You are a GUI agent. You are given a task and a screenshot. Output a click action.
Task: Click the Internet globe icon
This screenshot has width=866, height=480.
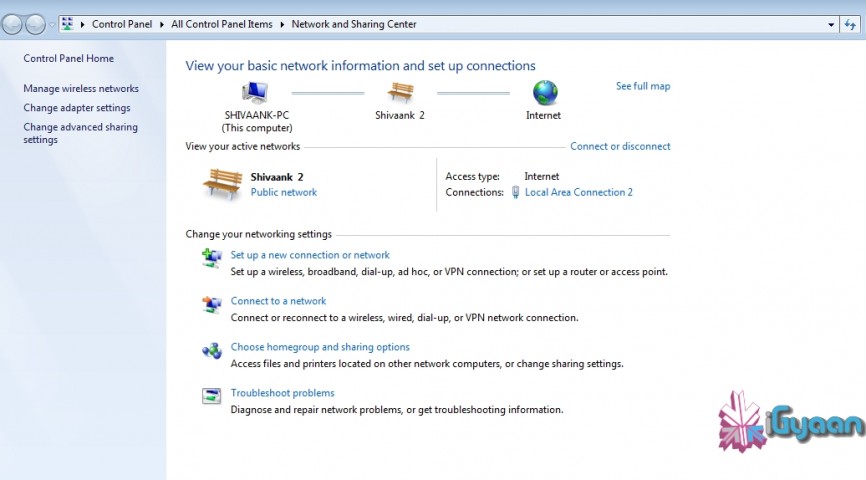tap(545, 93)
